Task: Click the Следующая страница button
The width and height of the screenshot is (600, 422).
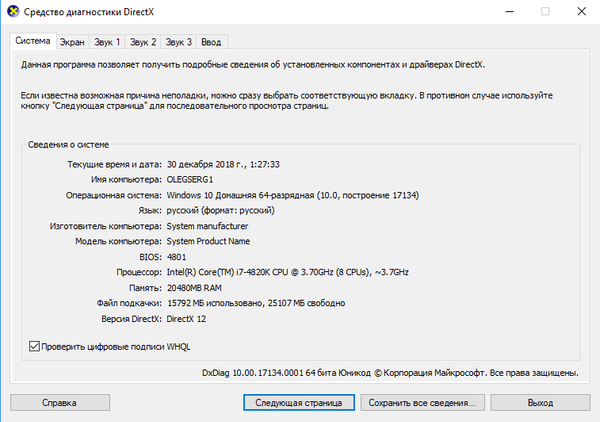Action: pos(299,402)
